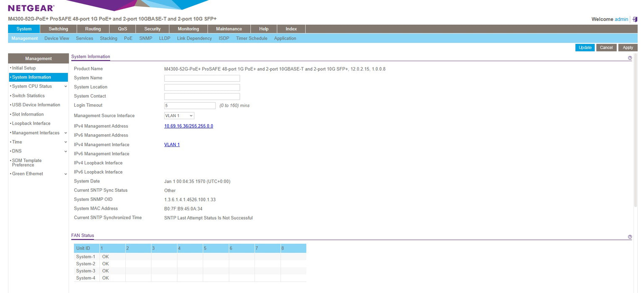Open Initial Setup in sidebar
The width and height of the screenshot is (644, 293).
(24, 68)
